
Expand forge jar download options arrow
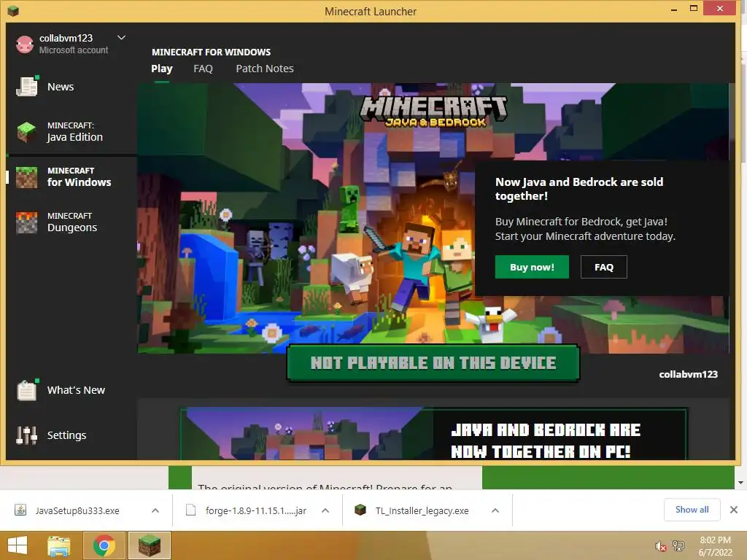pyautogui.click(x=325, y=510)
